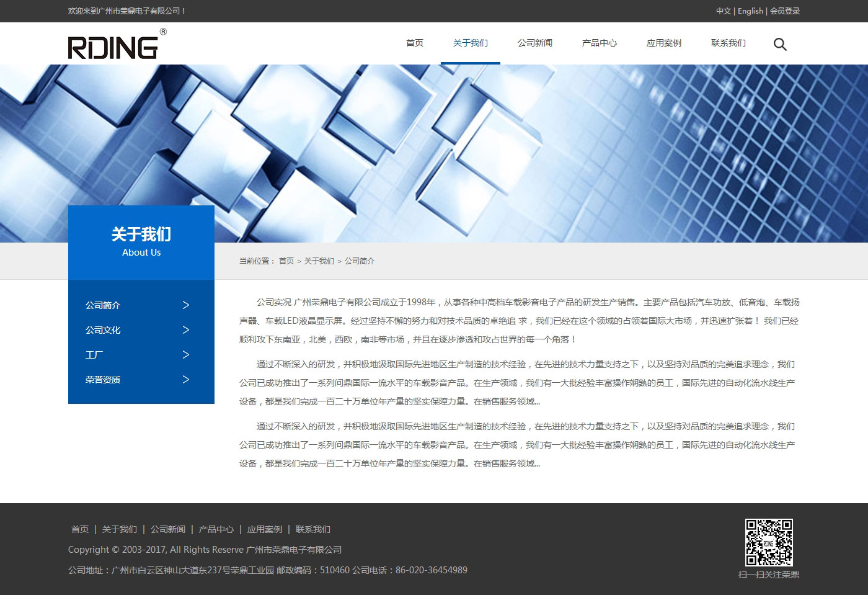
Task: Switch language to 中文
Action: pos(723,11)
